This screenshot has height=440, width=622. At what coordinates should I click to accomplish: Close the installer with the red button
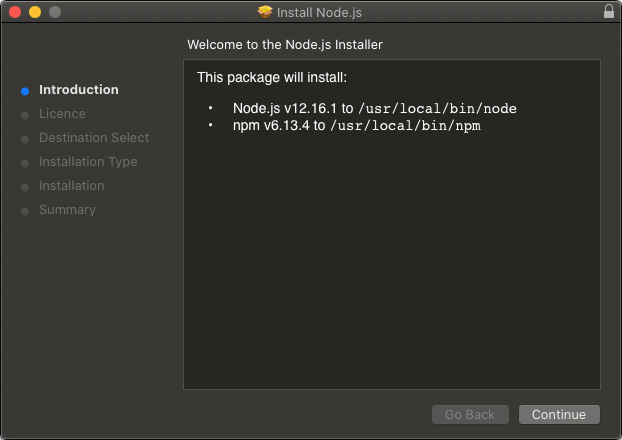tap(14, 12)
